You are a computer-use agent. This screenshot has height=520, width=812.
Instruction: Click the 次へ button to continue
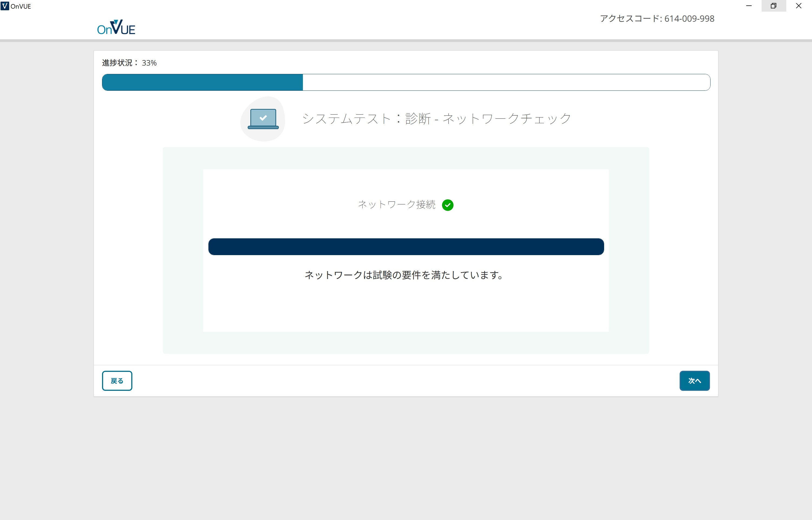(x=694, y=381)
